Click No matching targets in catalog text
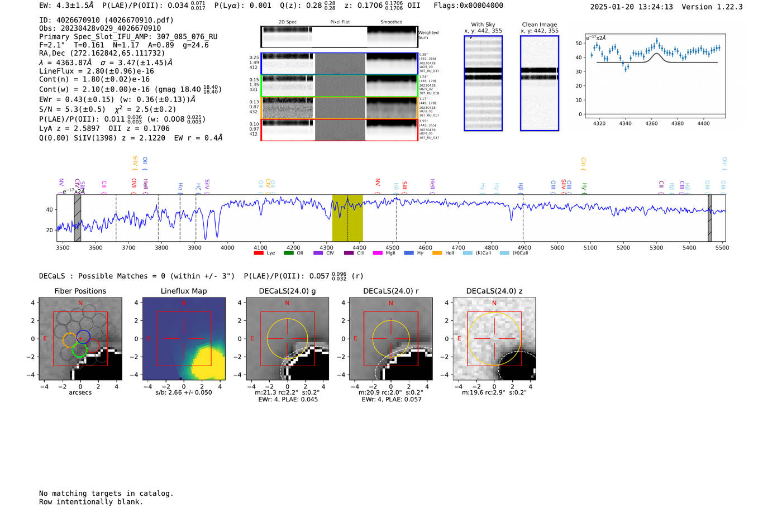The height and width of the screenshot is (532, 782). pos(106,493)
